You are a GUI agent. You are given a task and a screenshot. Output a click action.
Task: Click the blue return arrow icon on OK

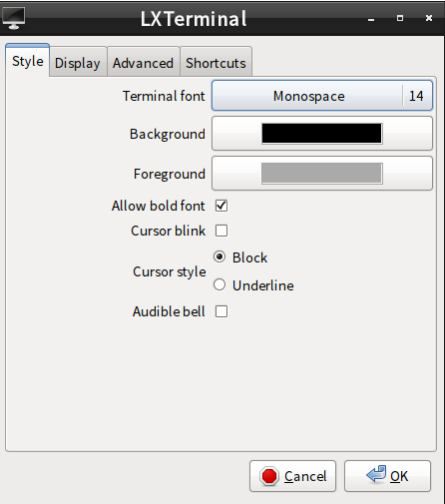pos(376,474)
